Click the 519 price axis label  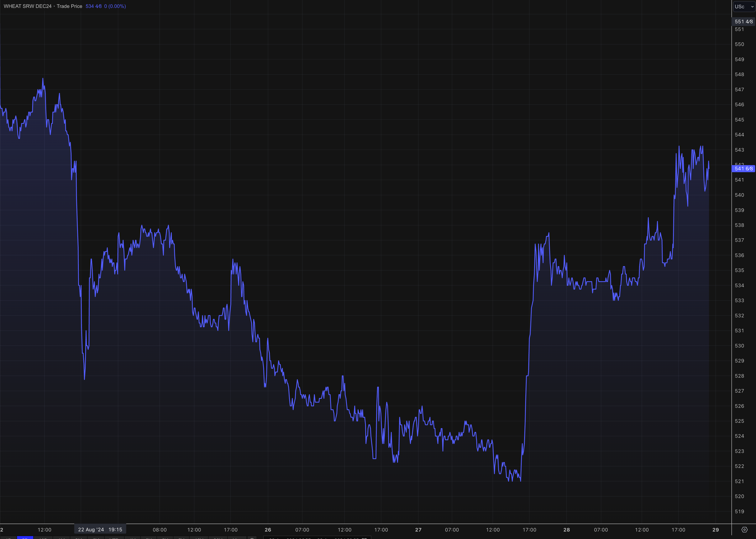(x=739, y=512)
